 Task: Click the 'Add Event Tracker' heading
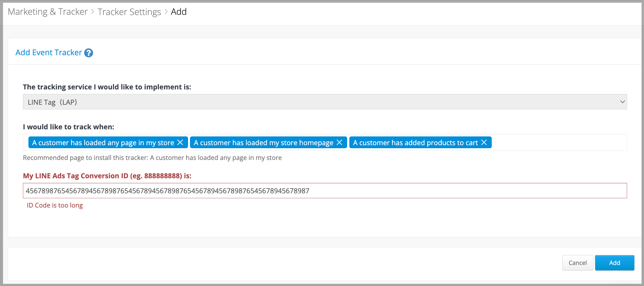point(49,52)
